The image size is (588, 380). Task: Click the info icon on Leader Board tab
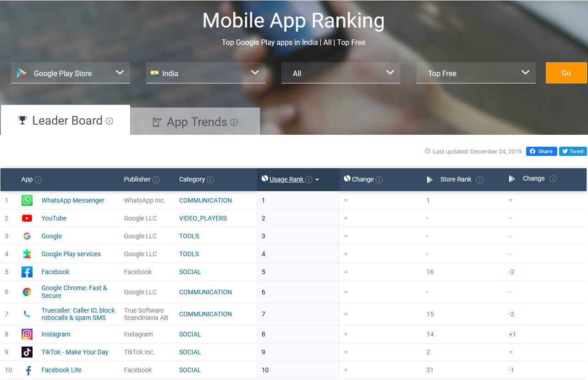pyautogui.click(x=109, y=121)
